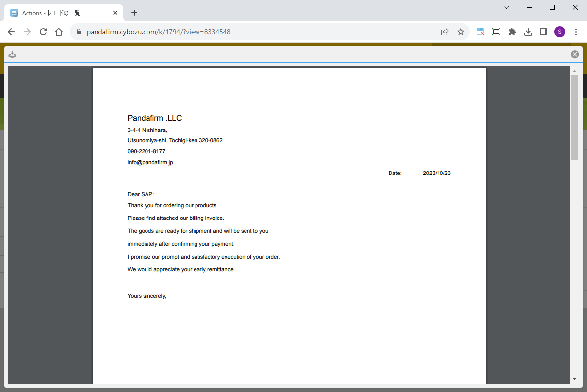Toggle the browser side panel

click(543, 32)
